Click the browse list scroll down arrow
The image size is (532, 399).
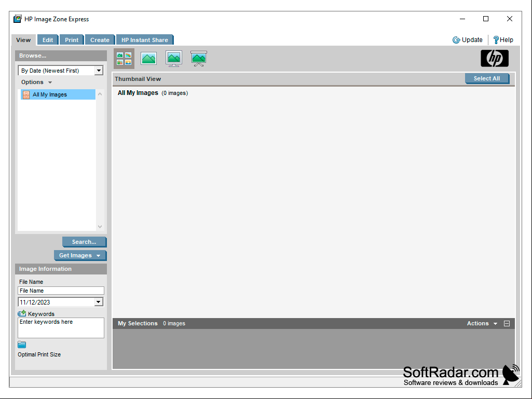coord(100,227)
